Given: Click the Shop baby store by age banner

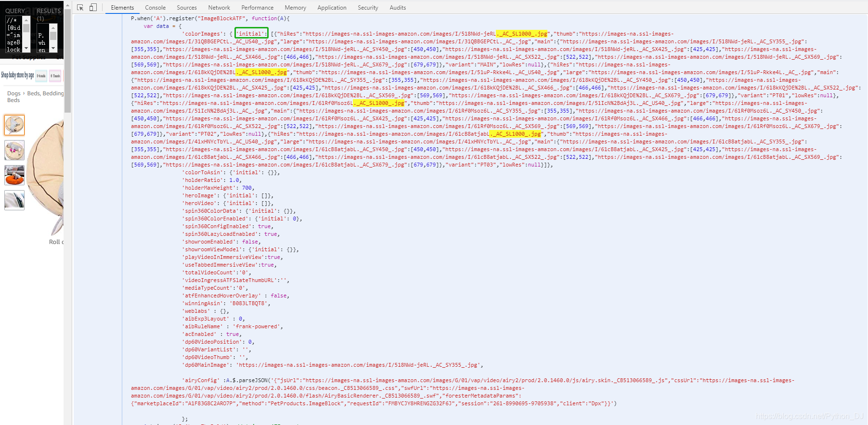Looking at the screenshot, I should [31, 75].
